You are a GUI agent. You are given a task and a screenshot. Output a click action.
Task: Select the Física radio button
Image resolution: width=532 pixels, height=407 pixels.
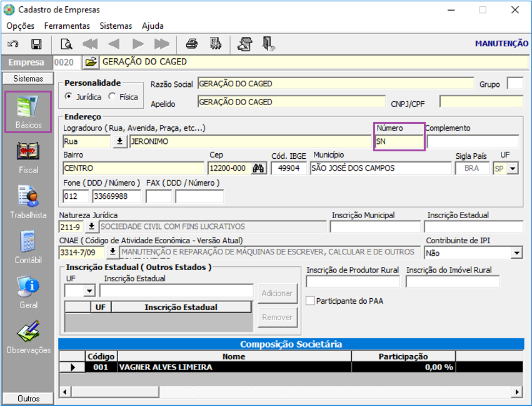[112, 96]
